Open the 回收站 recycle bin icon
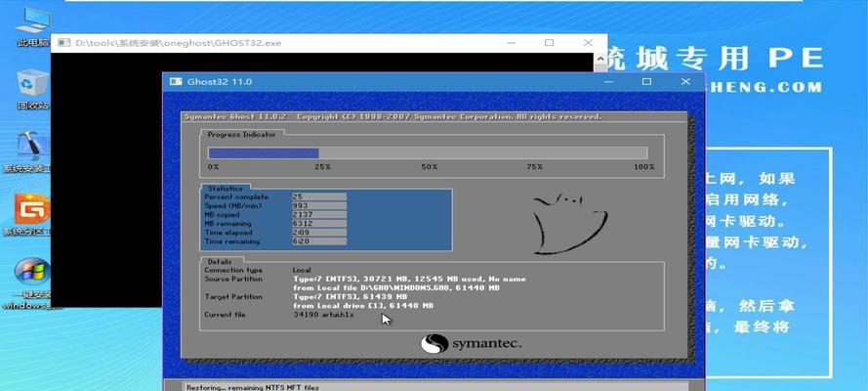868x391 pixels. point(32,89)
